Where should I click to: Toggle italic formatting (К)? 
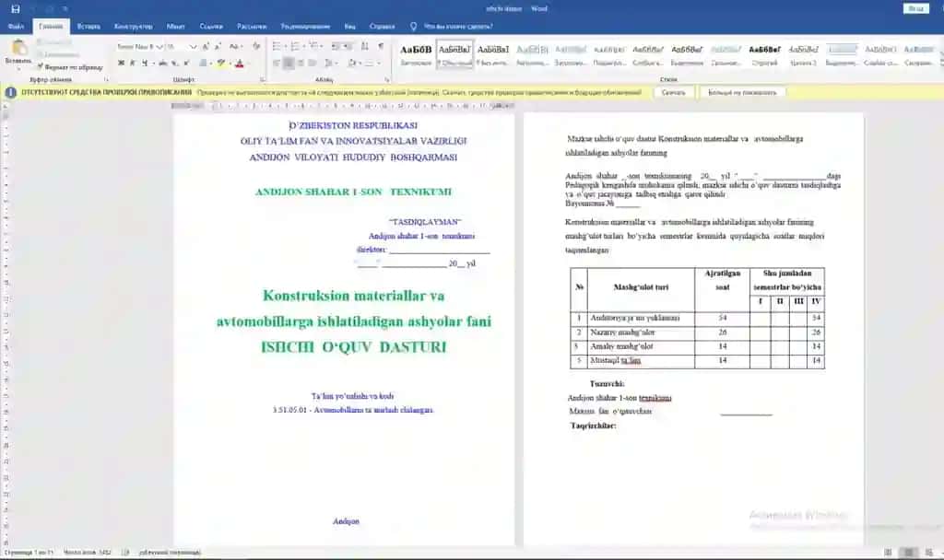[133, 63]
